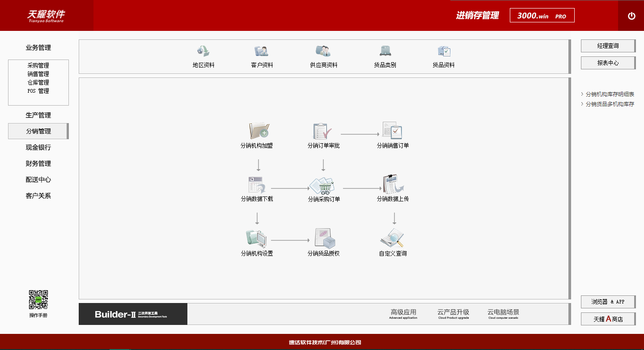Switch to the 生产管理 module
The width and height of the screenshot is (644, 350).
pyautogui.click(x=38, y=115)
